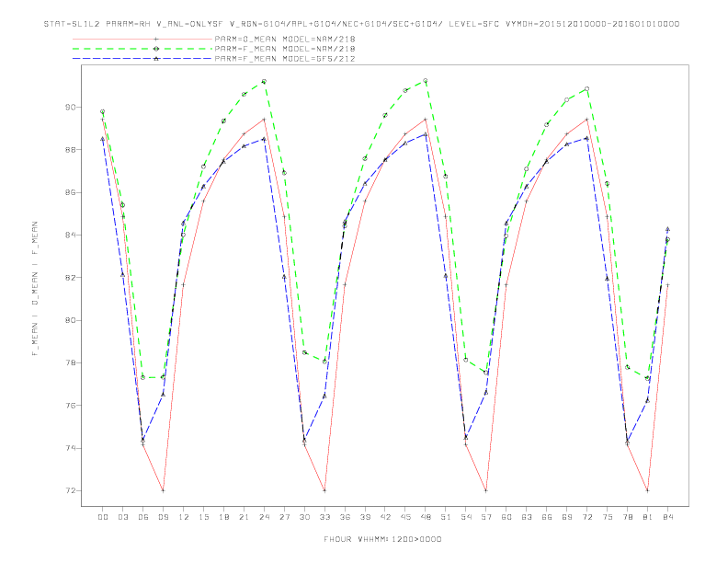Click x-axis tick label 72
Viewport: 728px width, 563px height.
587,517
